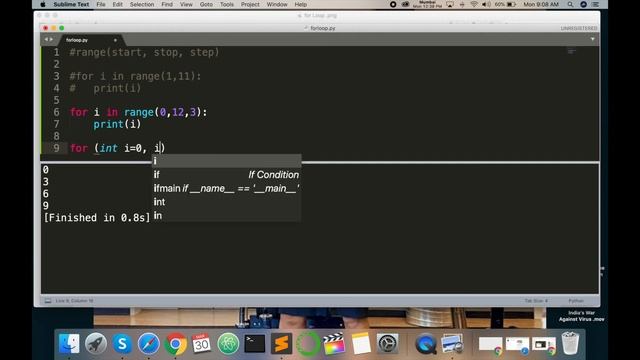Screen dimensions: 640x360
Task: Click on 'range' in line 6
Action: pos(139,112)
